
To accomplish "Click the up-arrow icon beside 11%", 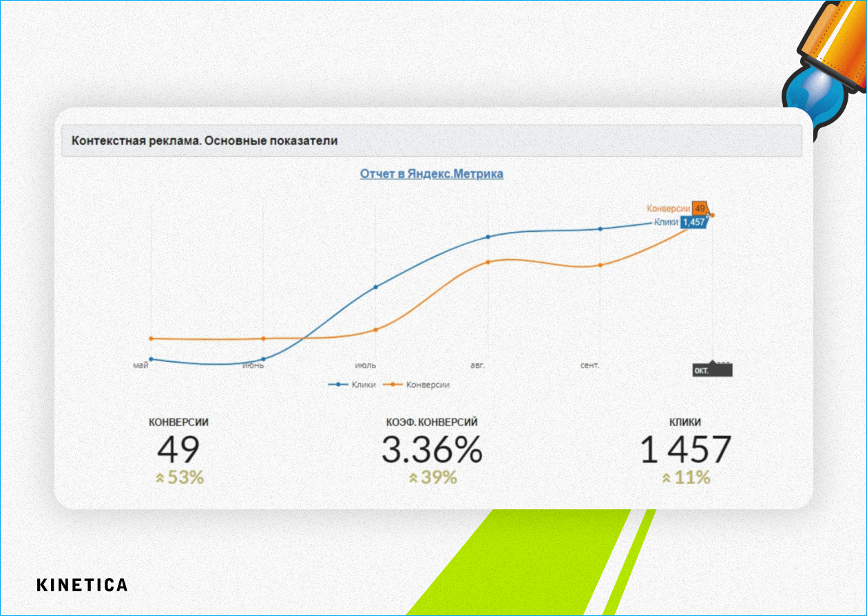I will click(x=667, y=478).
